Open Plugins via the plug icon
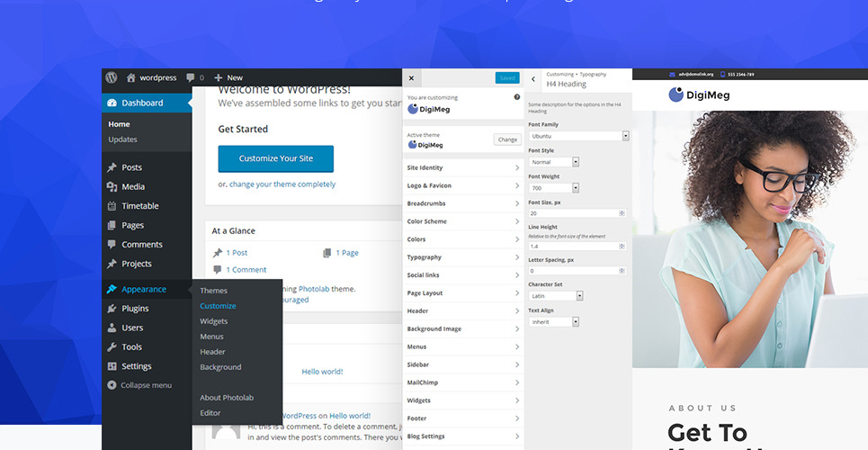Screen dimensions: 868x450 click(112, 309)
